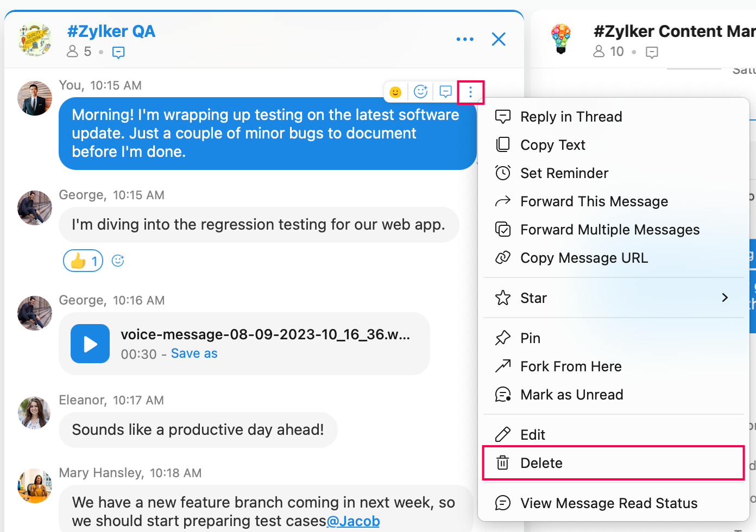Open the add reaction picker on your message
756x532 pixels.
[x=420, y=92]
